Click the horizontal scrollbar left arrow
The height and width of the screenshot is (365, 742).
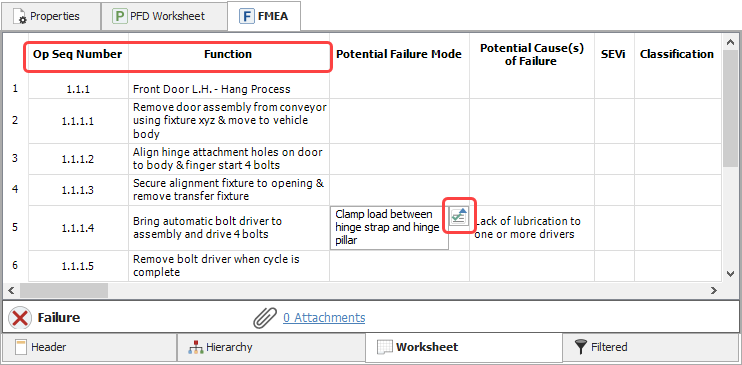[x=12, y=290]
